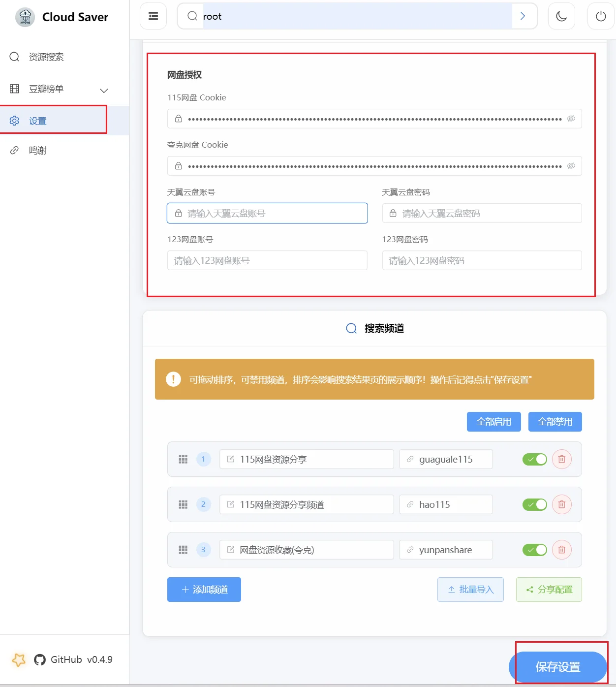Submit search with the right arrow button
The width and height of the screenshot is (616, 687).
(x=523, y=16)
